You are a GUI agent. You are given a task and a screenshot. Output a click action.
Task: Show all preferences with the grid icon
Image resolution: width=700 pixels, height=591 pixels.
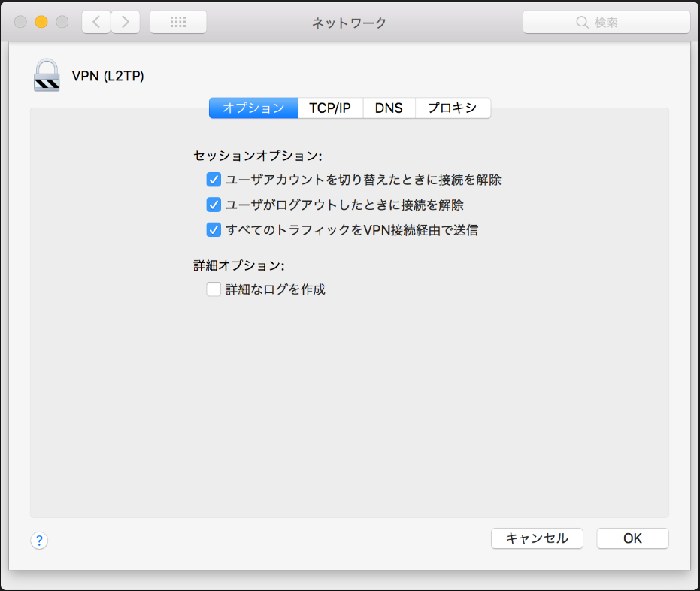pyautogui.click(x=178, y=22)
